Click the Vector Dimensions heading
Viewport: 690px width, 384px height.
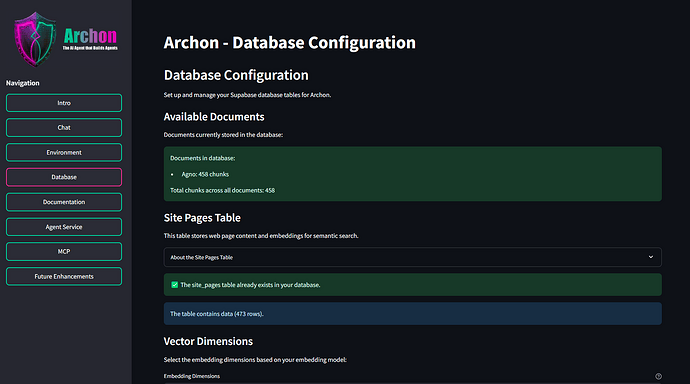[208, 341]
